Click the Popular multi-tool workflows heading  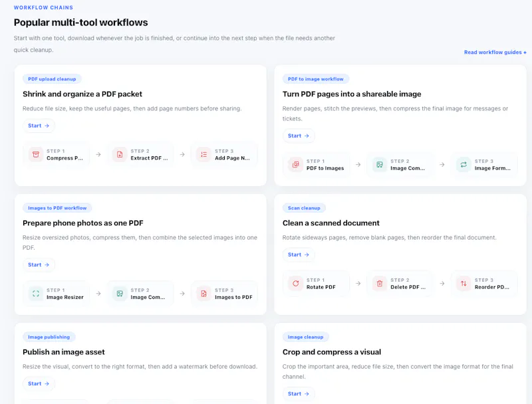[80, 23]
